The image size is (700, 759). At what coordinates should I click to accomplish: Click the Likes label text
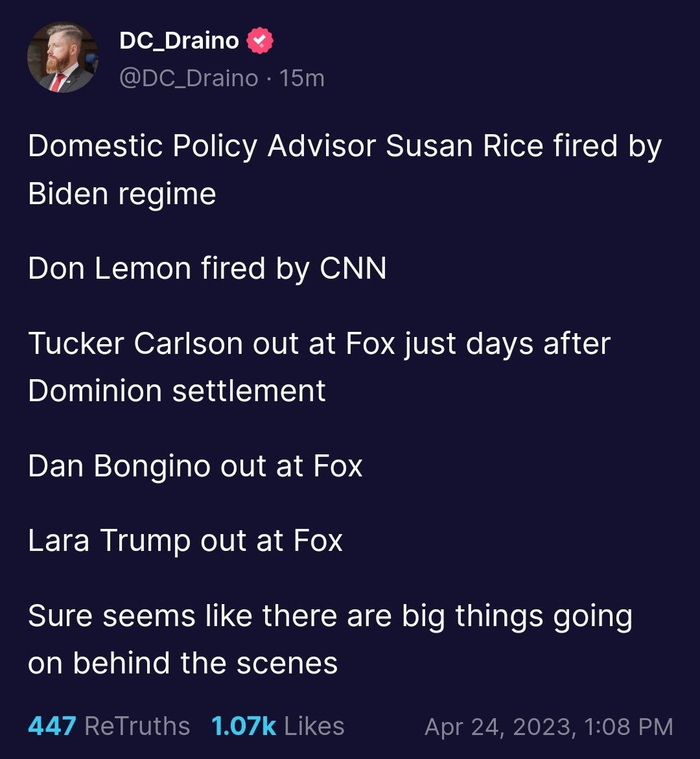314,726
